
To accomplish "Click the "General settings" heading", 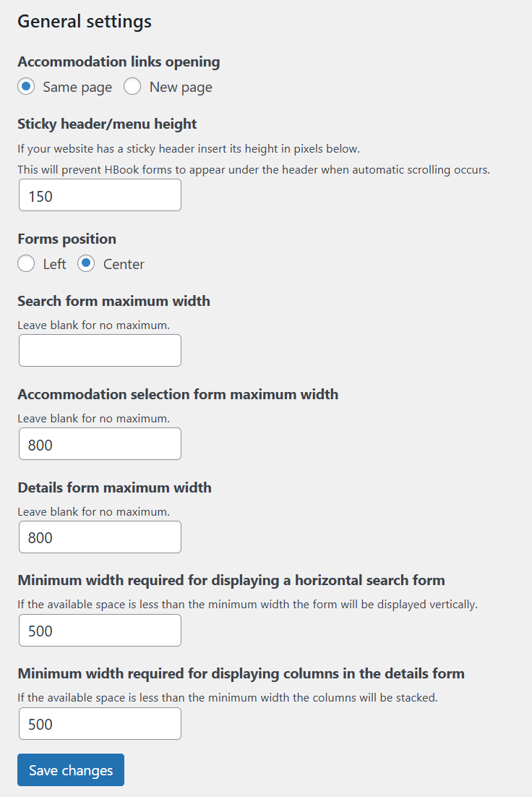I will coord(85,22).
